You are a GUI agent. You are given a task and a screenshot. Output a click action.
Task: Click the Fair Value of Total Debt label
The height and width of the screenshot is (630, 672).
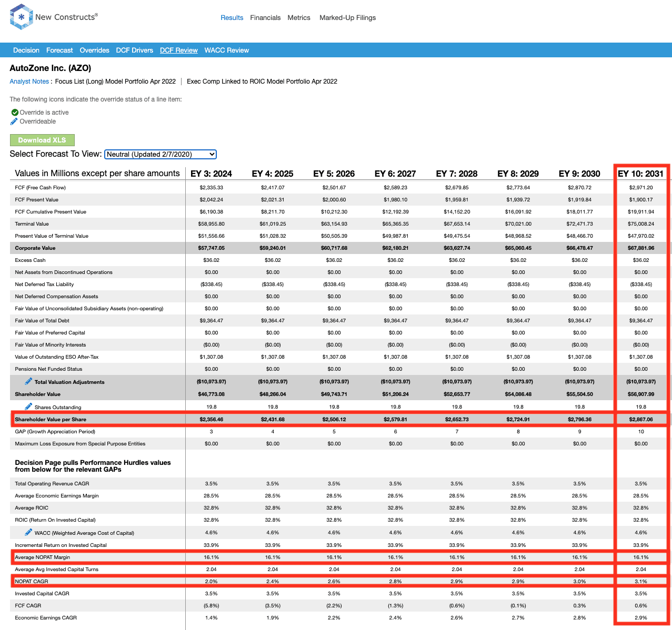tap(42, 321)
